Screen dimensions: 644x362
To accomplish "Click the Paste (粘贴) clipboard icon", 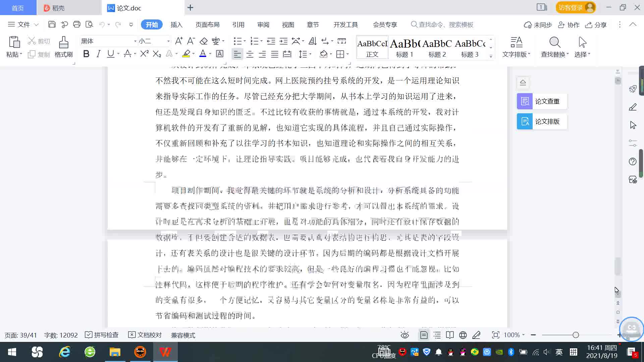I will tap(14, 43).
